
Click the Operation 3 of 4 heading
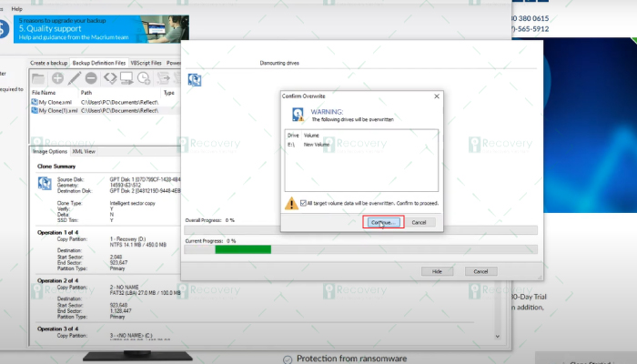coord(57,329)
